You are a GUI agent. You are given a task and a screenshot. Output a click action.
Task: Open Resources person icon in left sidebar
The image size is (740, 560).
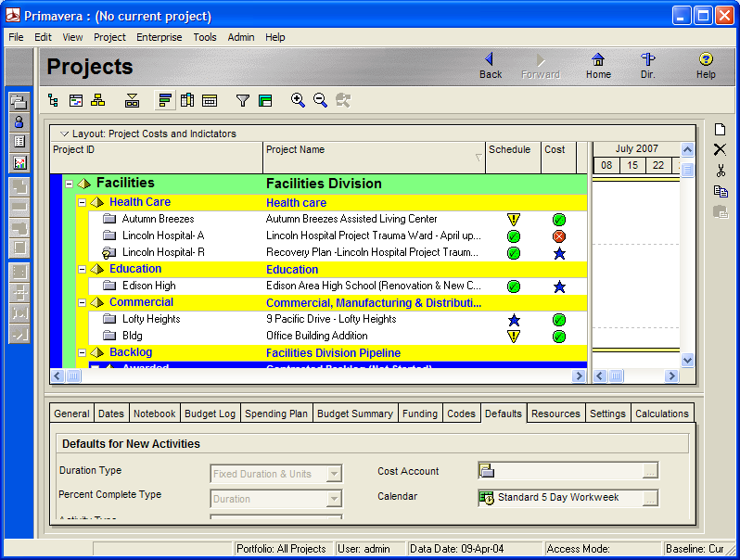point(19,121)
